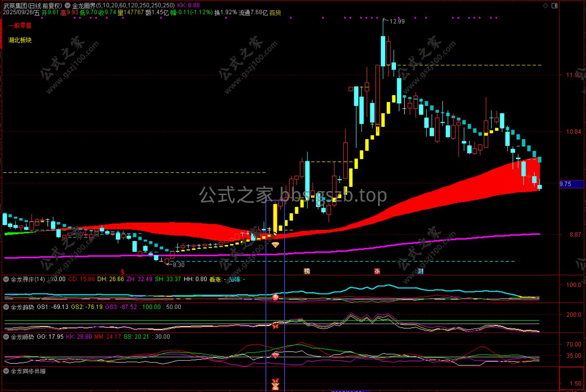Viewport: 586px width, 392px height.
Task: Click the butterfly signal icon in 金龙趋势 panel
Action: 276,325
